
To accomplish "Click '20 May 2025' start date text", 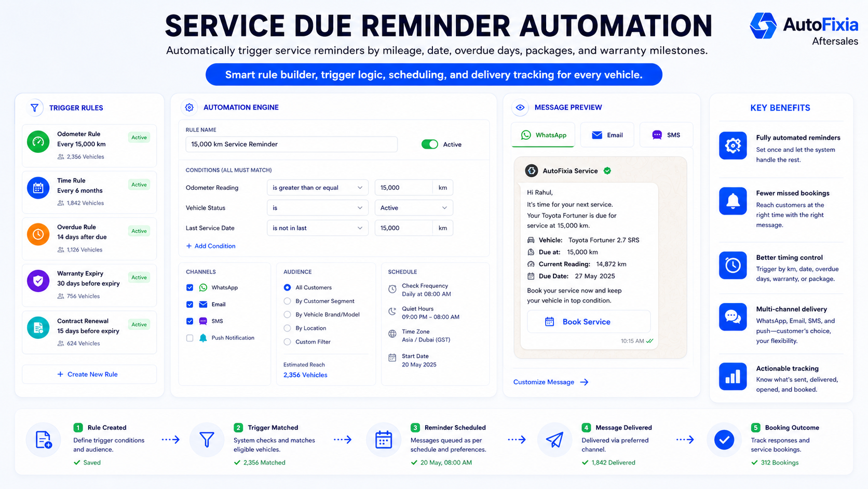I will [419, 365].
